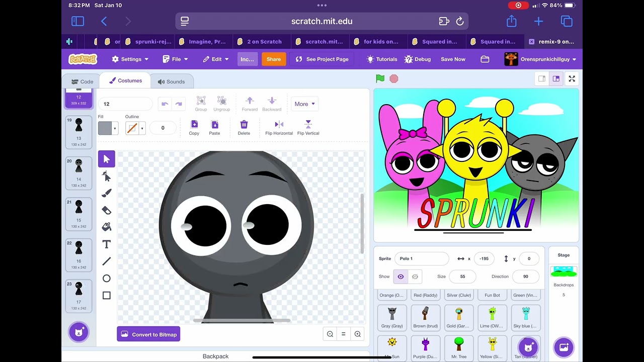The width and height of the screenshot is (644, 362).
Task: Move shape Forward one layer
Action: click(x=250, y=104)
